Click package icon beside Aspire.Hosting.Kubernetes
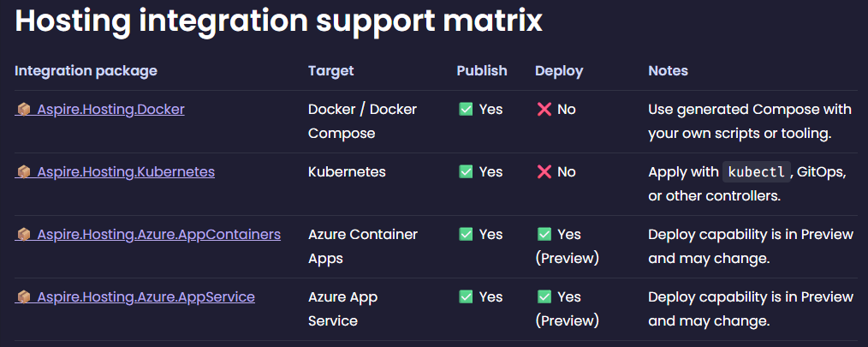The height and width of the screenshot is (347, 868). point(24,172)
